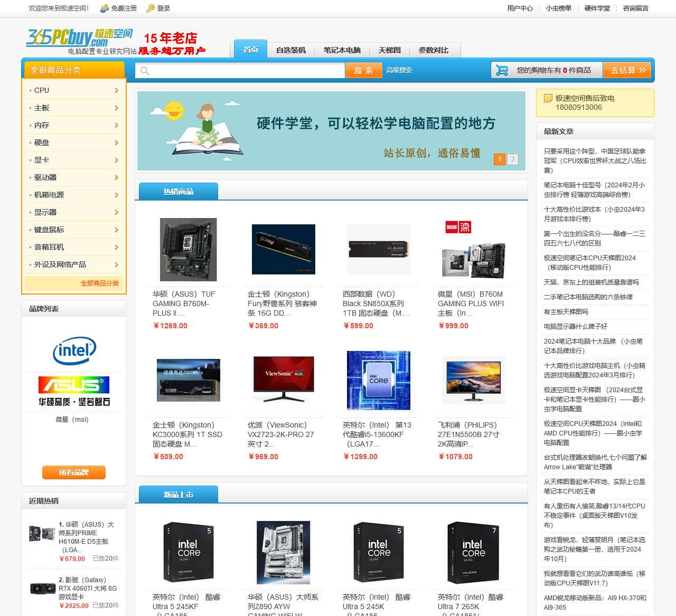Click the ¥1269.00 price of ASUS TUF
676x616 pixels.
click(x=170, y=326)
